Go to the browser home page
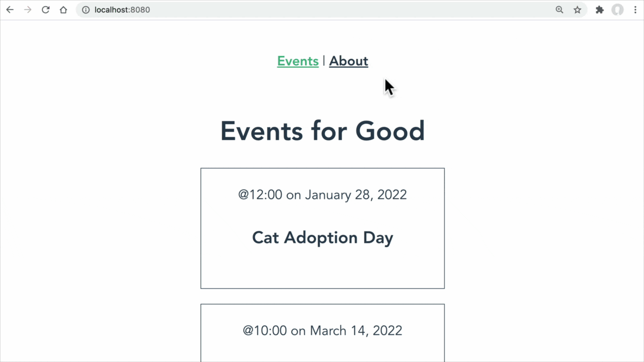This screenshot has width=644, height=362. [x=63, y=10]
